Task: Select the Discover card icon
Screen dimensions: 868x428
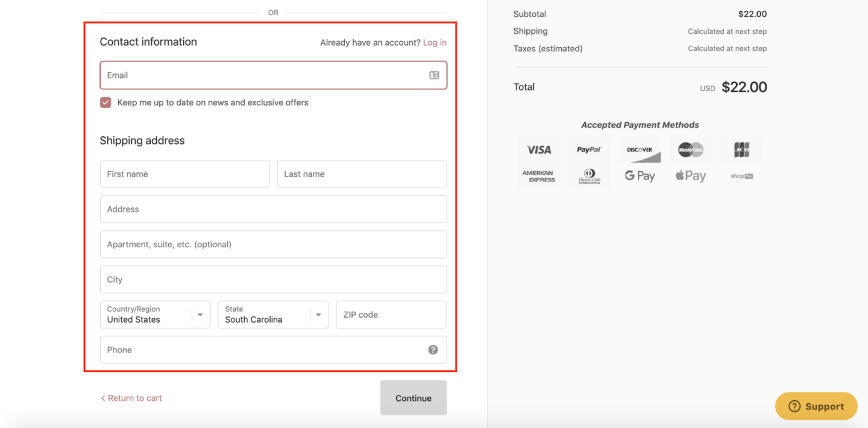Action: (640, 149)
